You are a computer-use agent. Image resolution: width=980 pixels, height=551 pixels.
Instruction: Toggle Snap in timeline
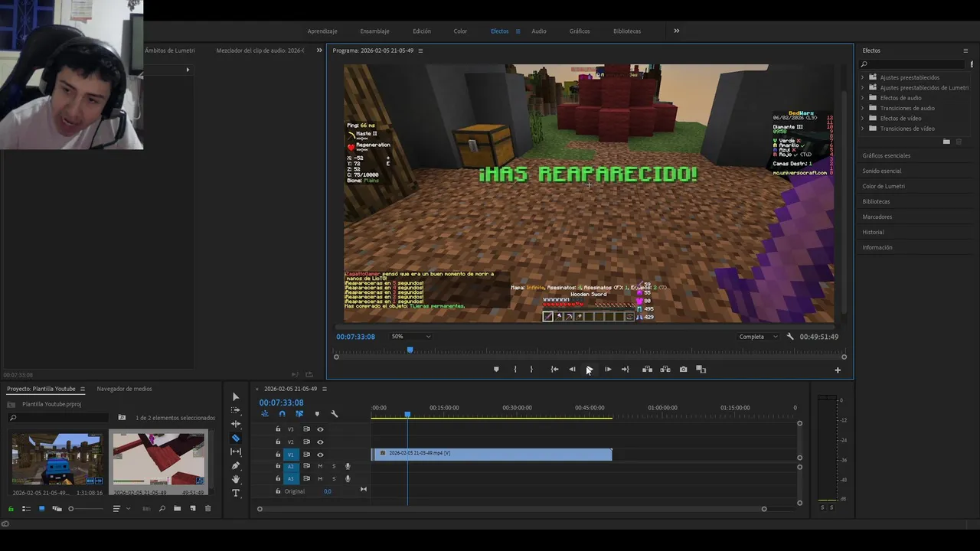coord(282,414)
